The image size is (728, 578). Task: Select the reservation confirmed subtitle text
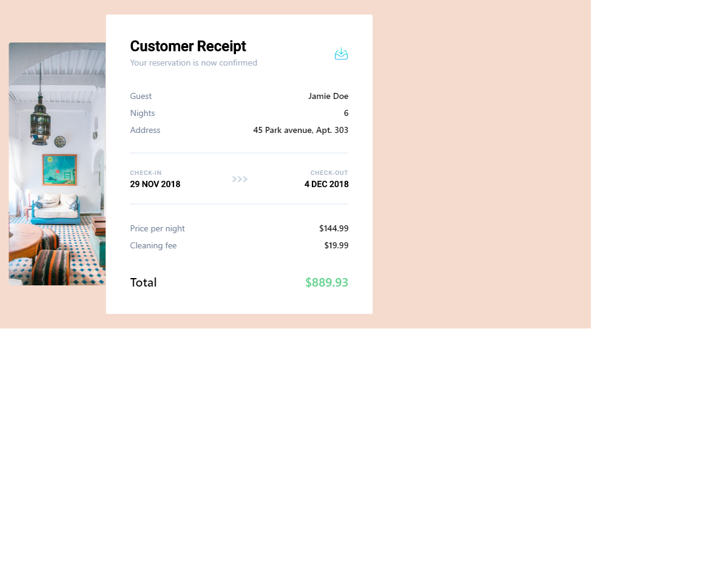194,63
